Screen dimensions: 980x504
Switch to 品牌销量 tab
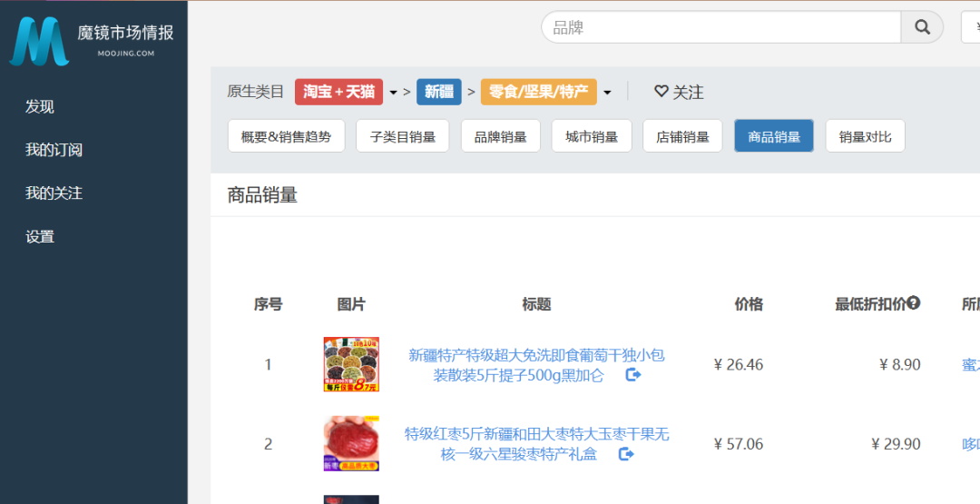[x=501, y=135]
